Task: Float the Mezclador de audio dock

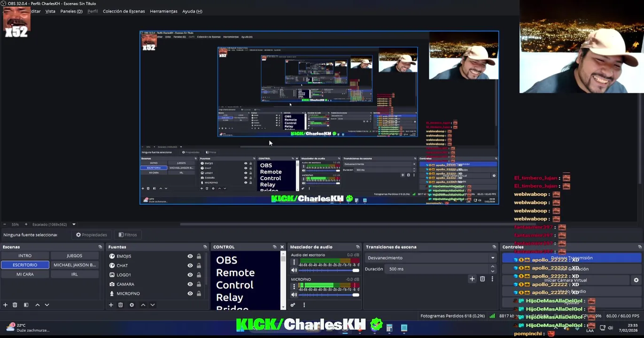Action: point(357,247)
